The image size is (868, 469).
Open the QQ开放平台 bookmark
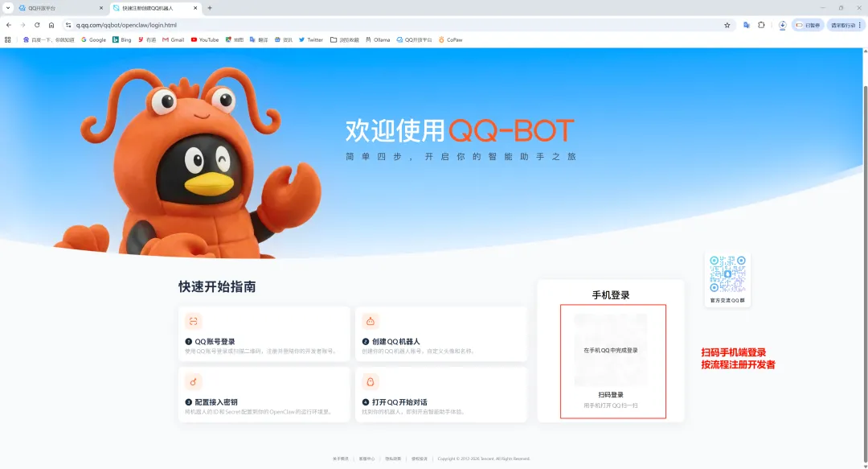(414, 40)
